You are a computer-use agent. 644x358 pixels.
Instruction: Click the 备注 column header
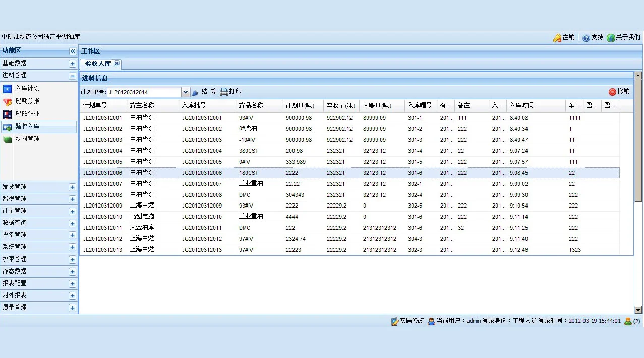point(472,105)
